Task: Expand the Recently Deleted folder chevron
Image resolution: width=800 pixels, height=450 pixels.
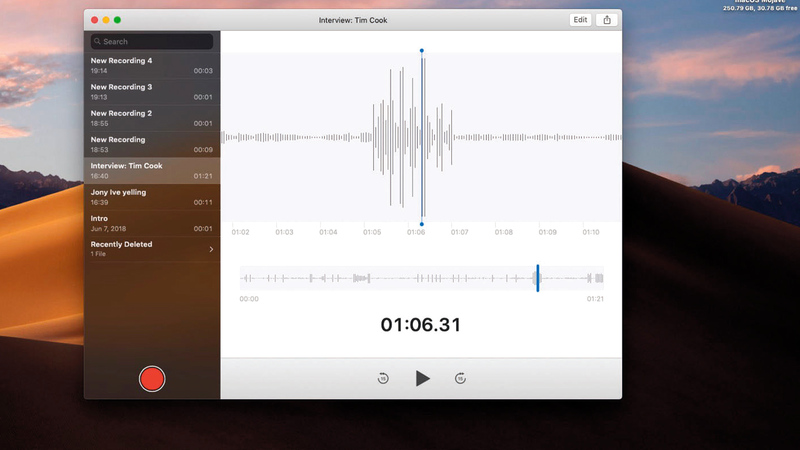Action: [211, 249]
